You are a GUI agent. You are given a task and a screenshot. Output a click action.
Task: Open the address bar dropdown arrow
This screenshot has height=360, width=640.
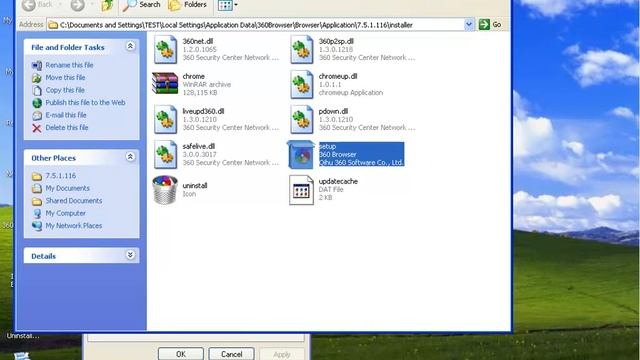(x=469, y=24)
